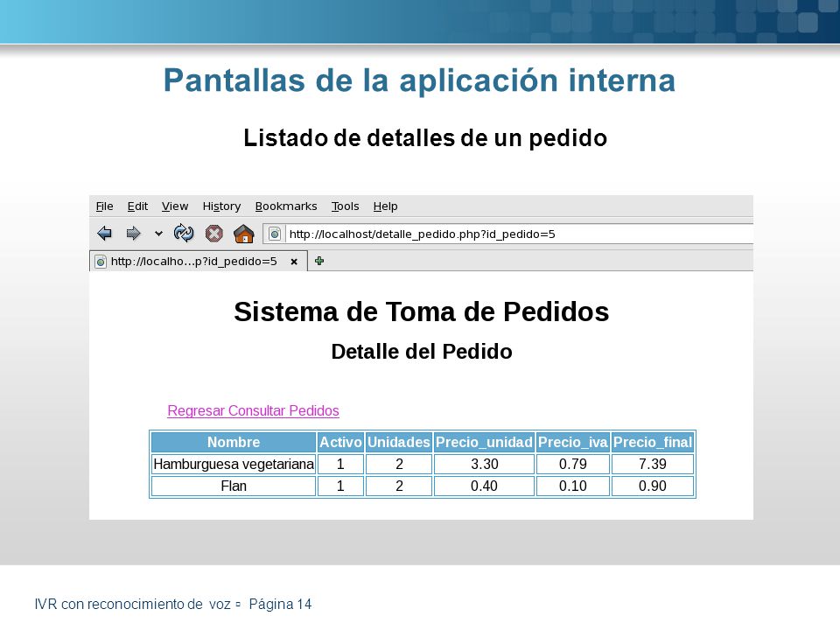Open the Help menu

(x=385, y=206)
